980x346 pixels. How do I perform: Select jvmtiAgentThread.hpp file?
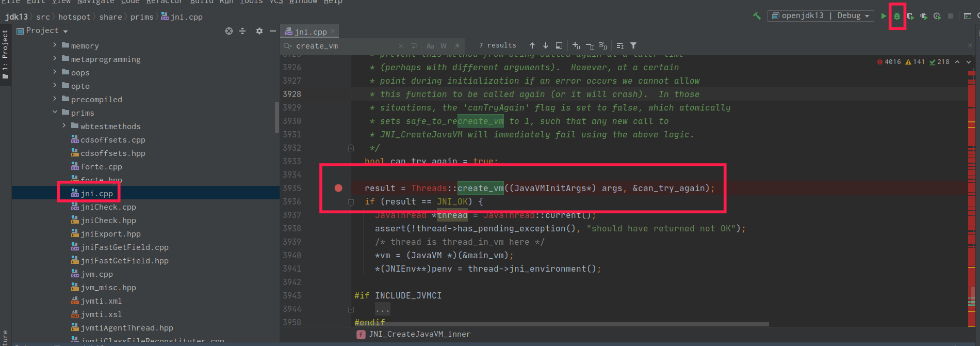[122, 328]
